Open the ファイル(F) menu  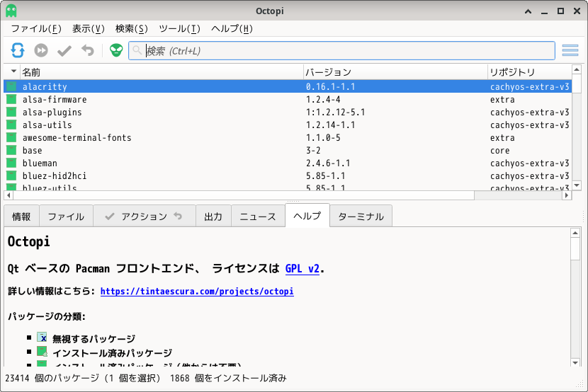36,28
